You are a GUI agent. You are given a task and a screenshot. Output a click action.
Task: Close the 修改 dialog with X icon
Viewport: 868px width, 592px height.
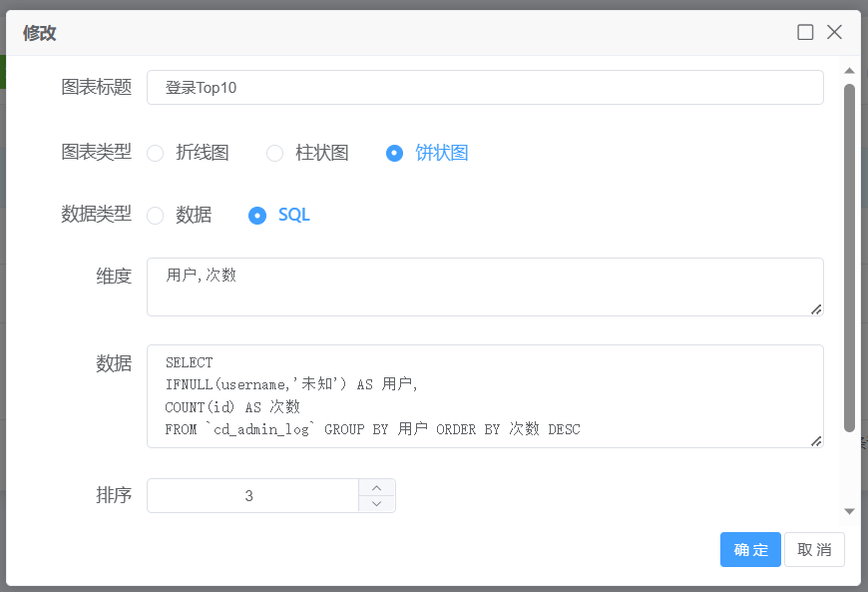pos(835,32)
